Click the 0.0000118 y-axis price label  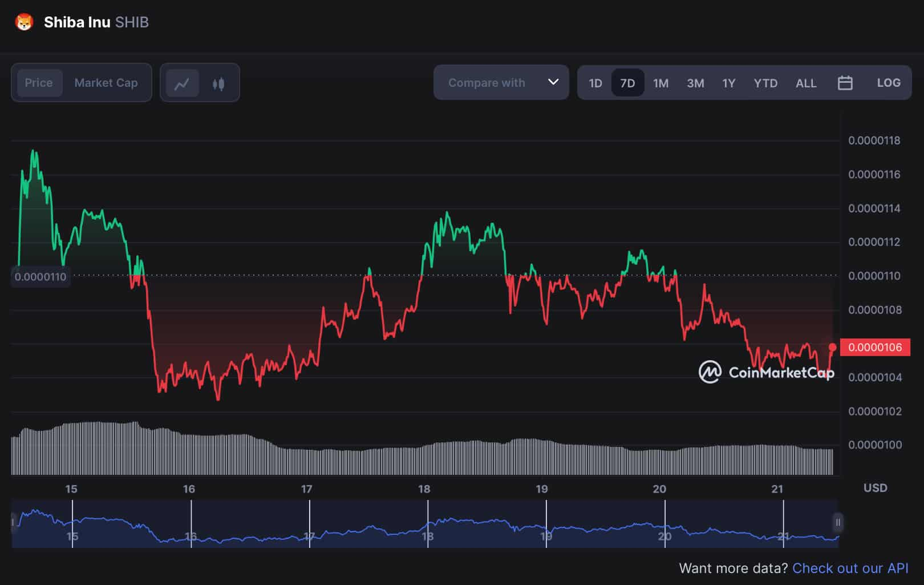coord(874,140)
